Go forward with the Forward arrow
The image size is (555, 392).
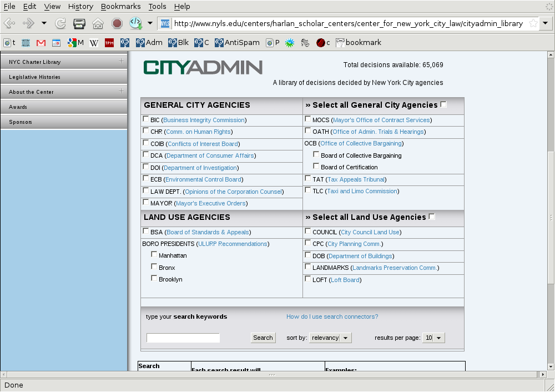coord(28,24)
